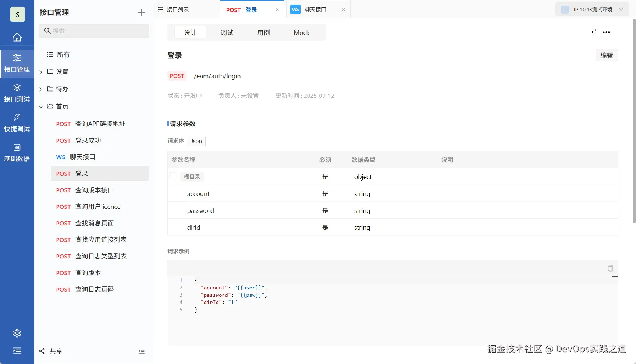Click the S workspace avatar icon

pyautogui.click(x=17, y=14)
